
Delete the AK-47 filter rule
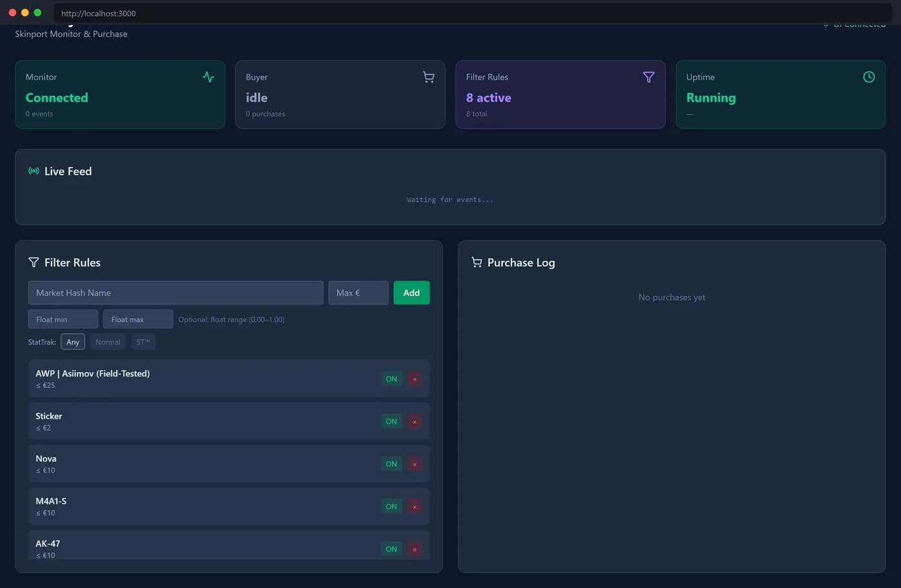(414, 549)
